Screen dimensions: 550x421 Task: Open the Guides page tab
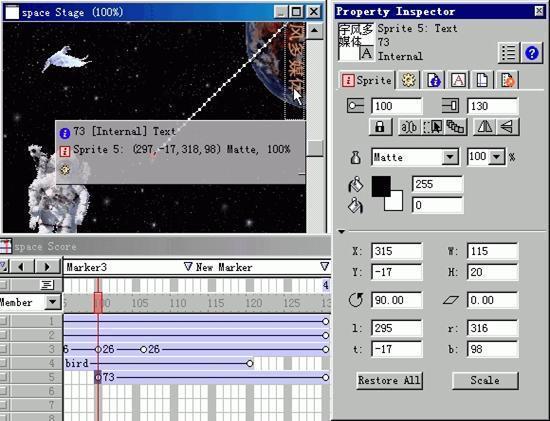(482, 80)
